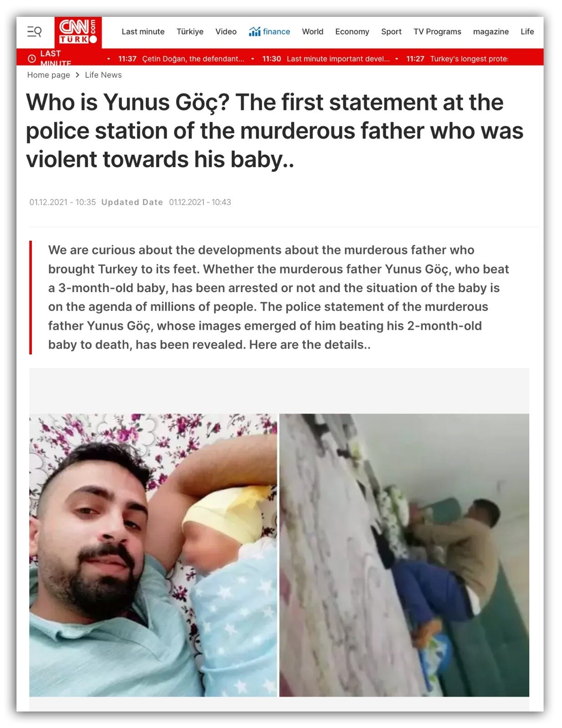Open the 11:30 Last minute important ticker item
Image resolution: width=562 pixels, height=728 pixels.
[326, 59]
